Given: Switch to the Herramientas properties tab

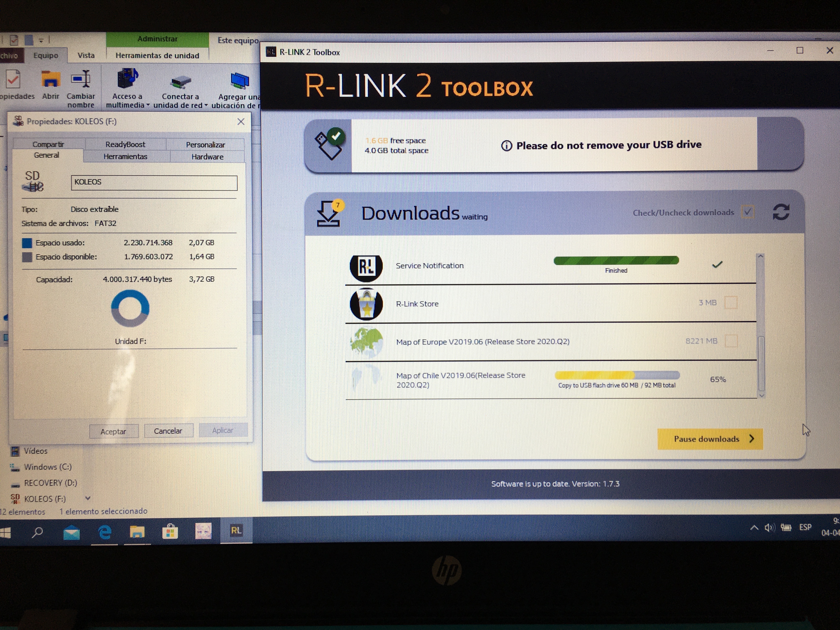Looking at the screenshot, I should [125, 156].
